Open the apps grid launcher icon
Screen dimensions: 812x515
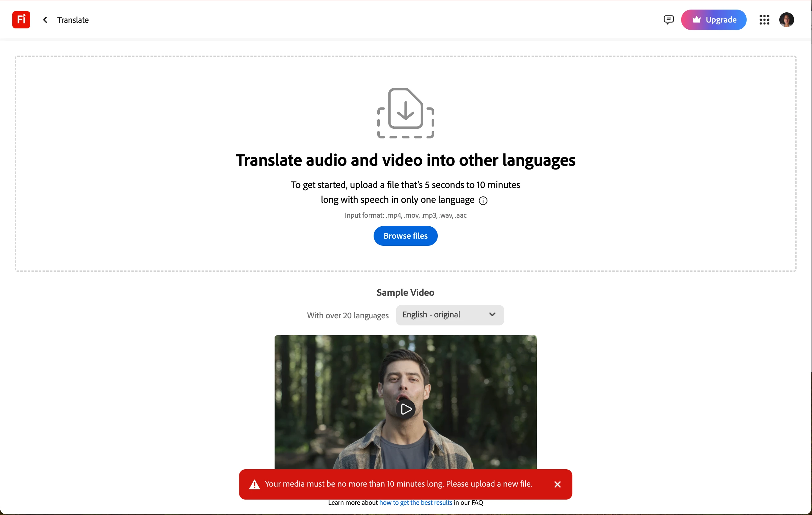[x=764, y=19]
